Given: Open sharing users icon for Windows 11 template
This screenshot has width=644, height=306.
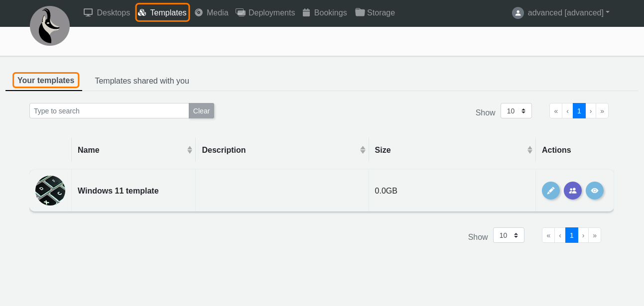Looking at the screenshot, I should pos(572,191).
